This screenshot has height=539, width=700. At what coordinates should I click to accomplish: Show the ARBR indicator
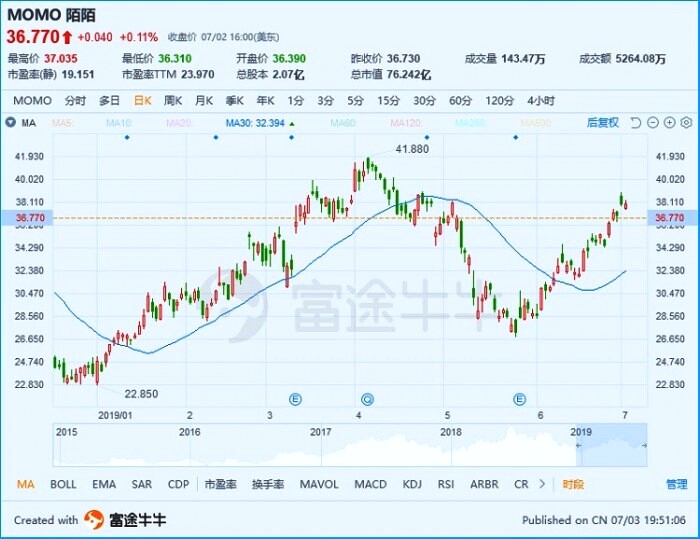484,484
